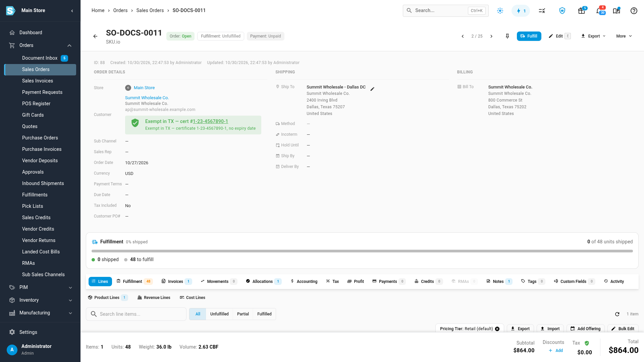Click the Edit order button
This screenshot has height=362, width=644.
click(x=559, y=36)
